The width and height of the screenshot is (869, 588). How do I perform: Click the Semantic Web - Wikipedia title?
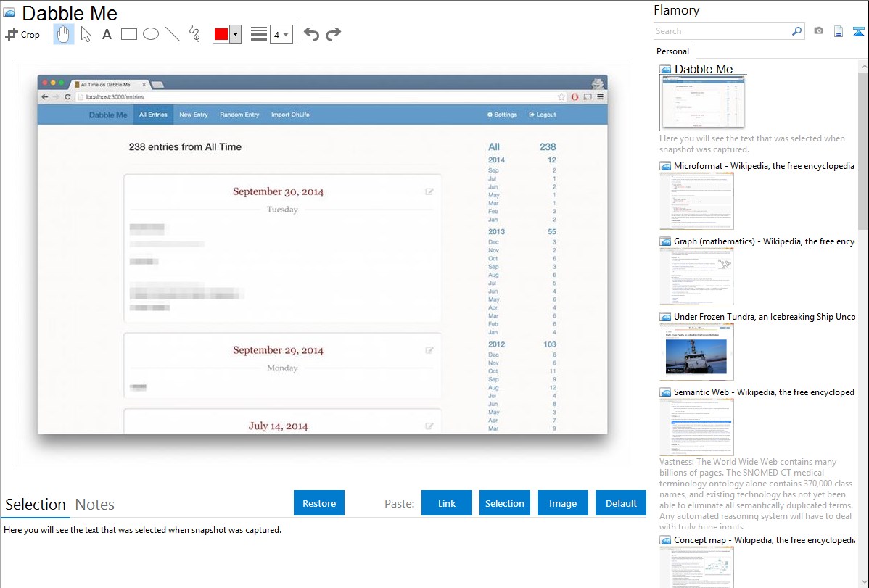tap(764, 392)
